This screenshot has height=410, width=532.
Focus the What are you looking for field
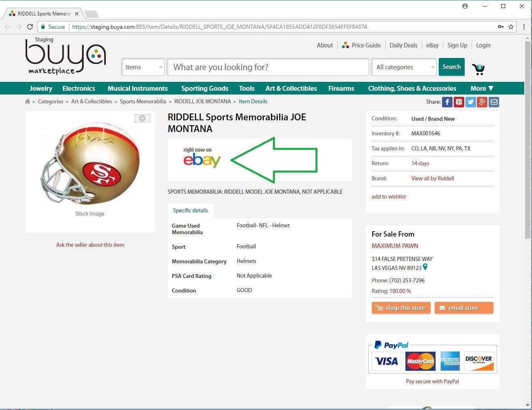pyautogui.click(x=268, y=67)
